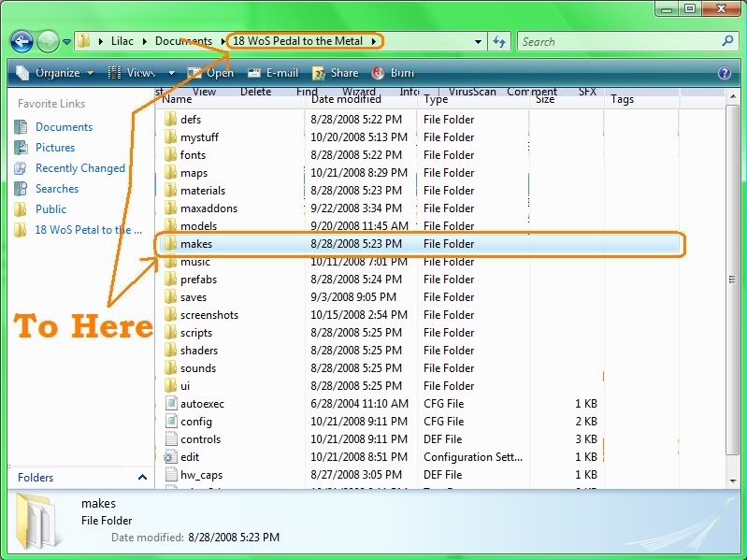This screenshot has height=560, width=747.
Task: Open the Organize dropdown menu
Action: 56,73
